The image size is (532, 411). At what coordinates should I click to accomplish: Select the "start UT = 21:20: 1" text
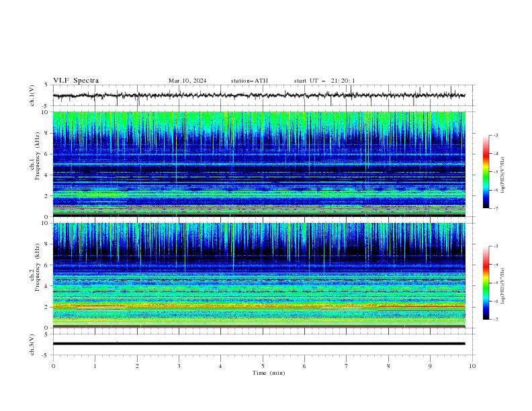324,81
